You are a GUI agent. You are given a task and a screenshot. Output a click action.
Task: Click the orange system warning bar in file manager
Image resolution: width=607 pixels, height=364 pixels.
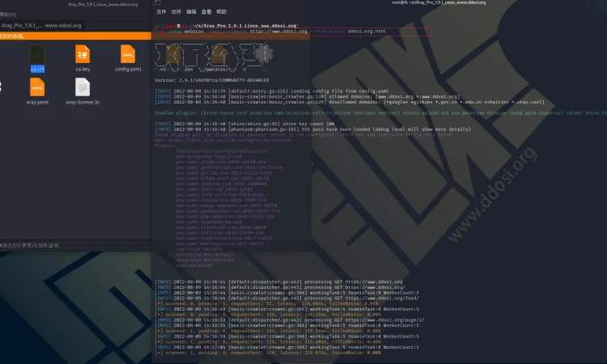(x=75, y=36)
